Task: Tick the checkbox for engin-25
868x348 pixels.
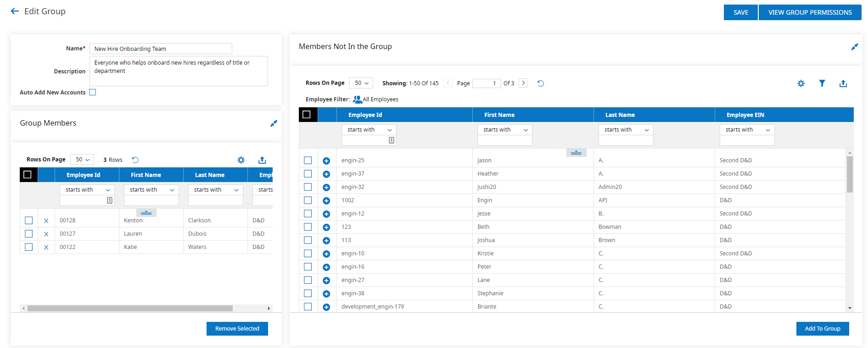Action: [308, 160]
